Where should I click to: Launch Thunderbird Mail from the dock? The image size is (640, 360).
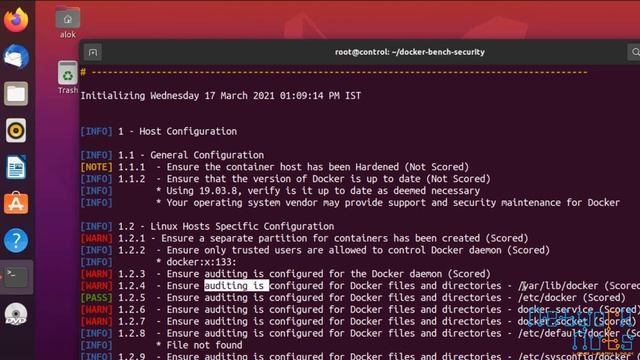16,57
